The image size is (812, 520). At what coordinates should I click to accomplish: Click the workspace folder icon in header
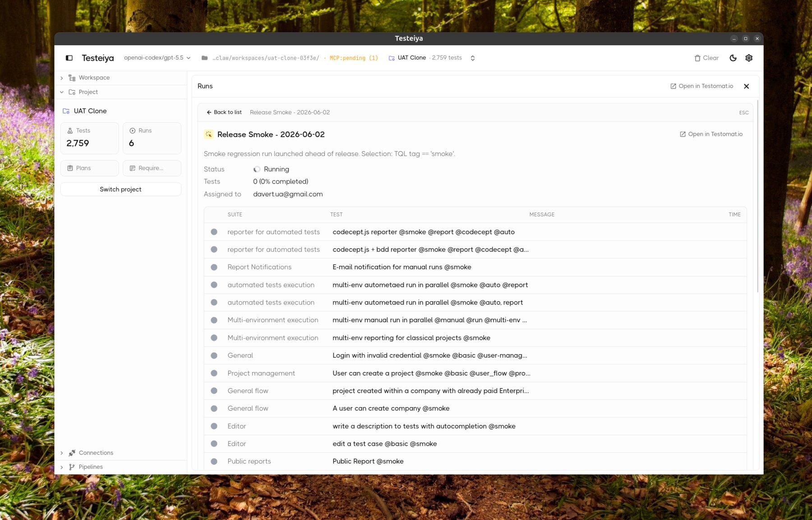[204, 58]
